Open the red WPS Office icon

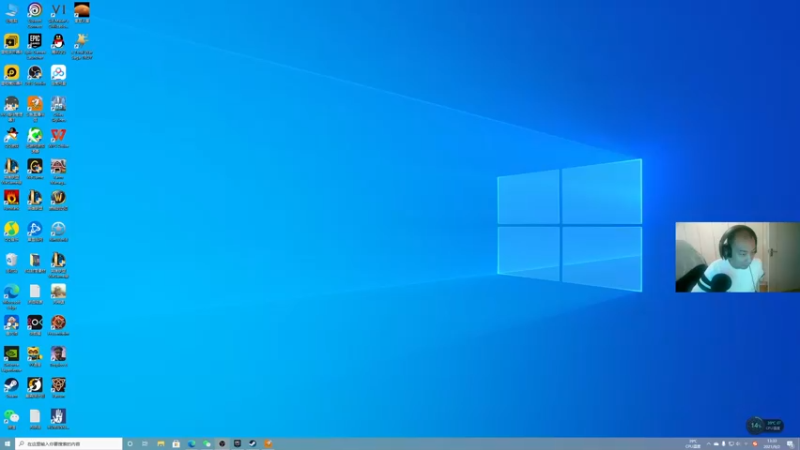58,138
